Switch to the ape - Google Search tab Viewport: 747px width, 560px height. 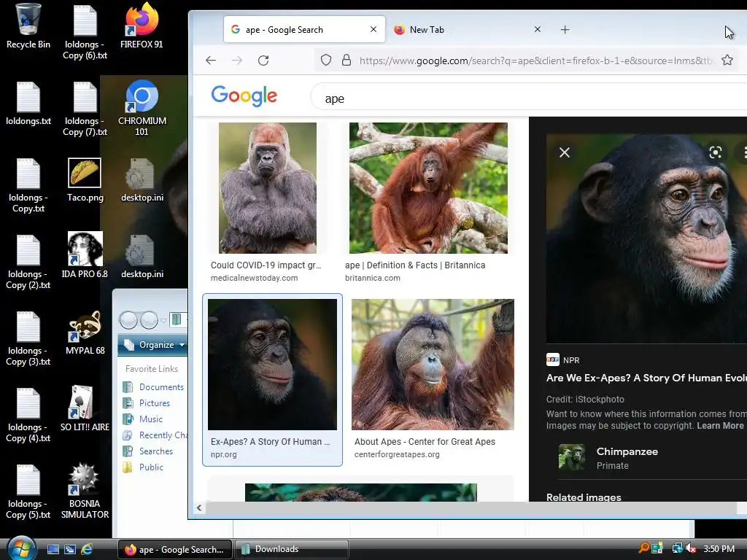click(304, 29)
